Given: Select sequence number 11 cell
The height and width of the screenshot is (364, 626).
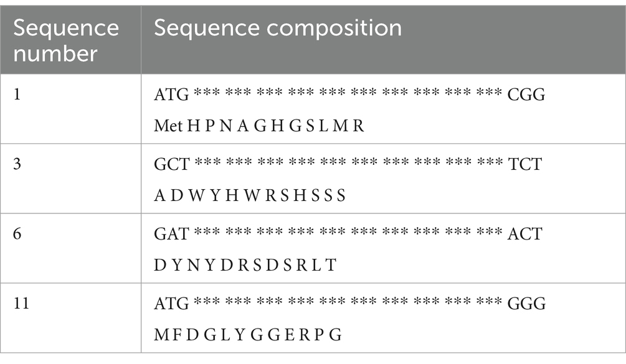Looking at the screenshot, I should pos(23,305).
